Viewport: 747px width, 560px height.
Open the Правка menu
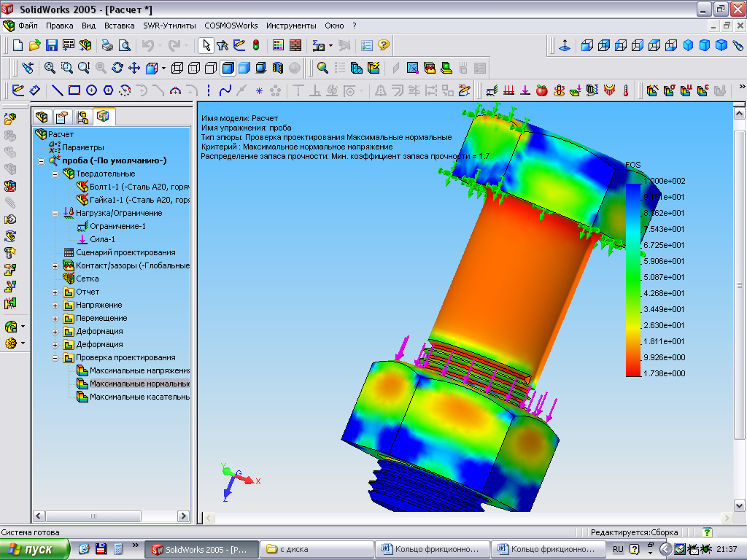pos(60,26)
